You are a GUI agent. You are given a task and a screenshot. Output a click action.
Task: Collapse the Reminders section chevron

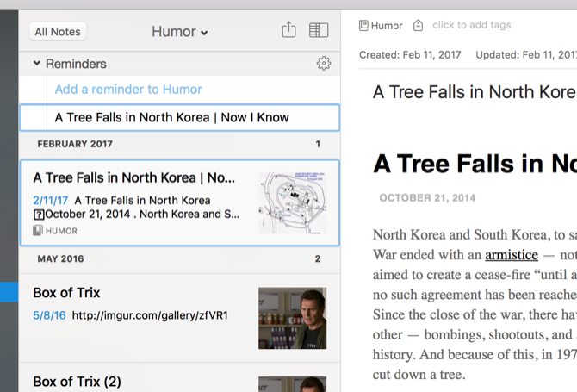37,63
